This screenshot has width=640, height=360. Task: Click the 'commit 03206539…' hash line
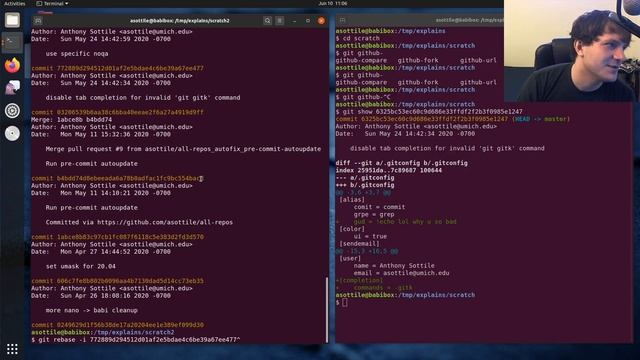point(118,112)
